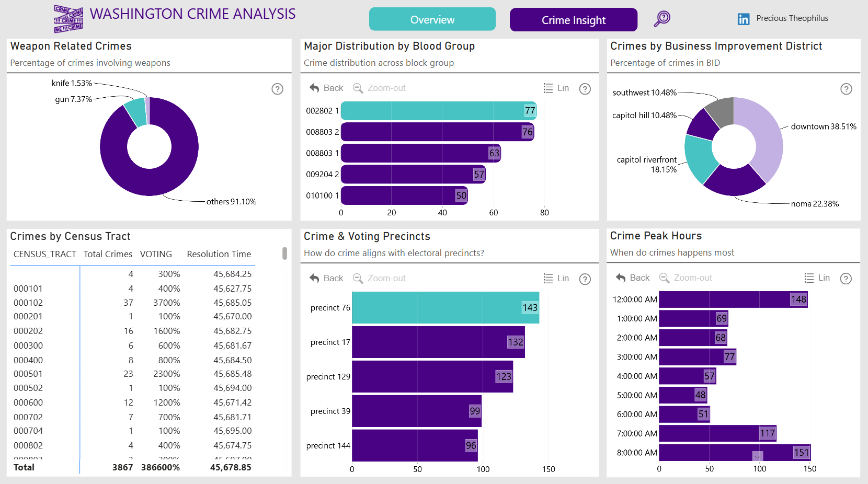Image resolution: width=868 pixels, height=484 pixels.
Task: Select the 12:00:00 AM bar showing 148
Action: pos(734,299)
